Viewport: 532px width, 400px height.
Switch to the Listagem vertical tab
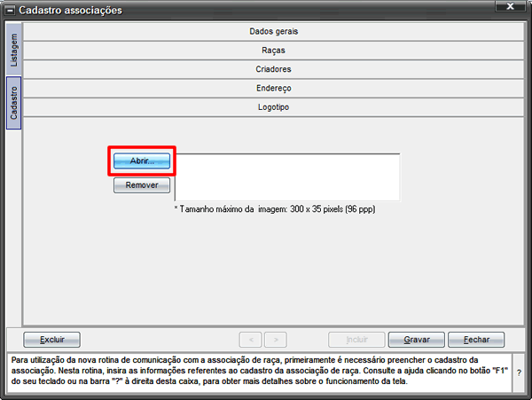(x=13, y=50)
